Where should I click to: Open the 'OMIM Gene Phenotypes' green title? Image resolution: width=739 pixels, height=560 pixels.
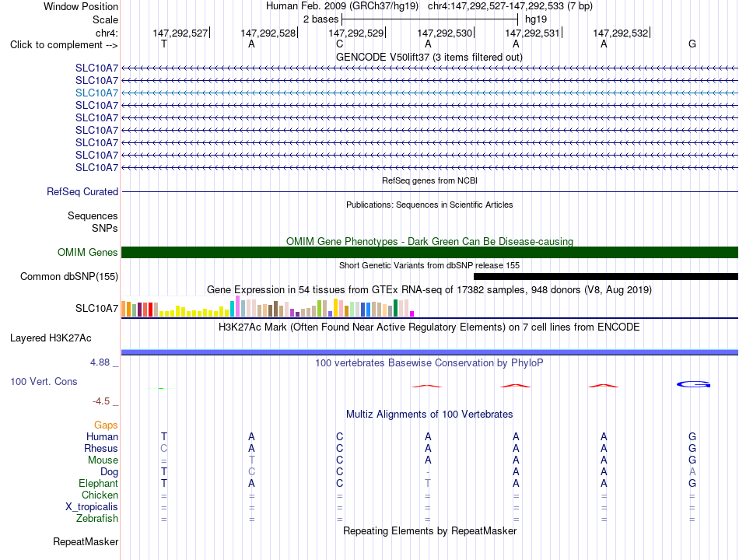(x=429, y=241)
